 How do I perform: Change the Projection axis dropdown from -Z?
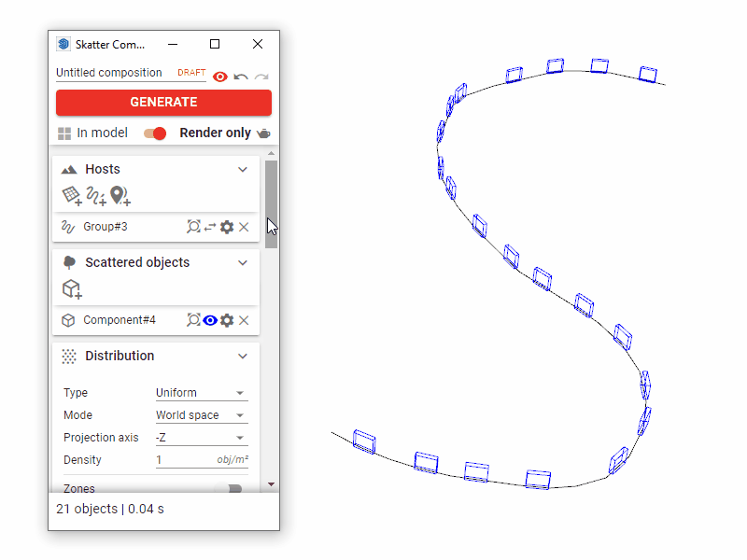(x=201, y=437)
